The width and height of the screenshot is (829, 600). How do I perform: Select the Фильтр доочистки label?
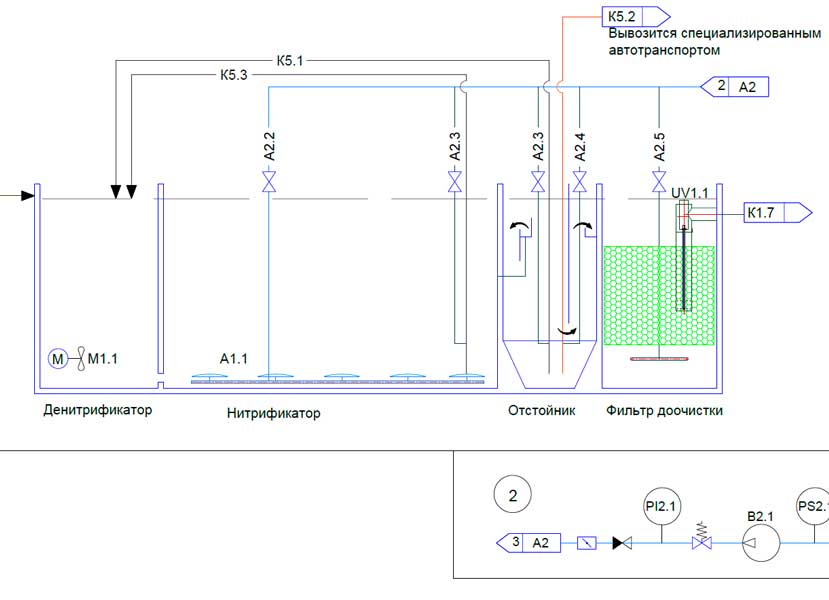(664, 411)
